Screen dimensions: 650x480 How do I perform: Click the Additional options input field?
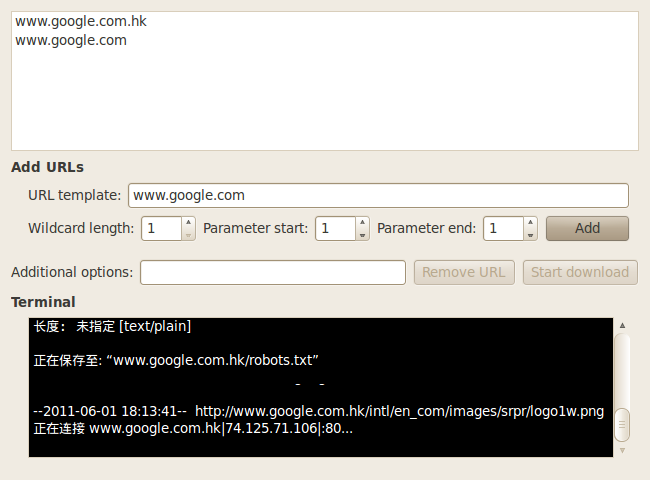[x=273, y=272]
